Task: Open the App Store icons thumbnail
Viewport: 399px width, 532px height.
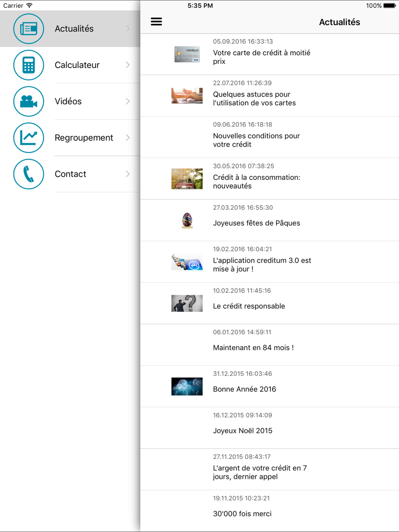Action: click(x=187, y=262)
